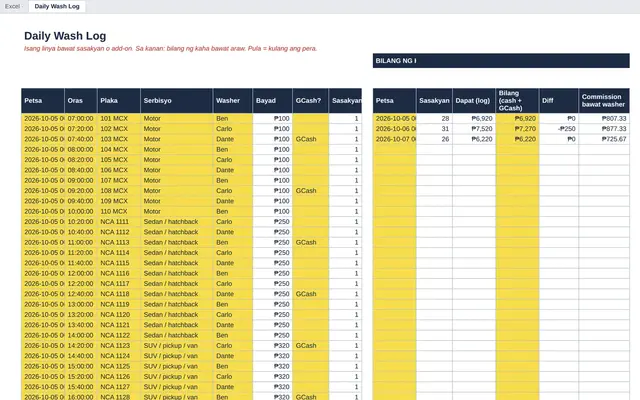Select summary date cell 2026-10-07
640x400 pixels.
coord(395,139)
